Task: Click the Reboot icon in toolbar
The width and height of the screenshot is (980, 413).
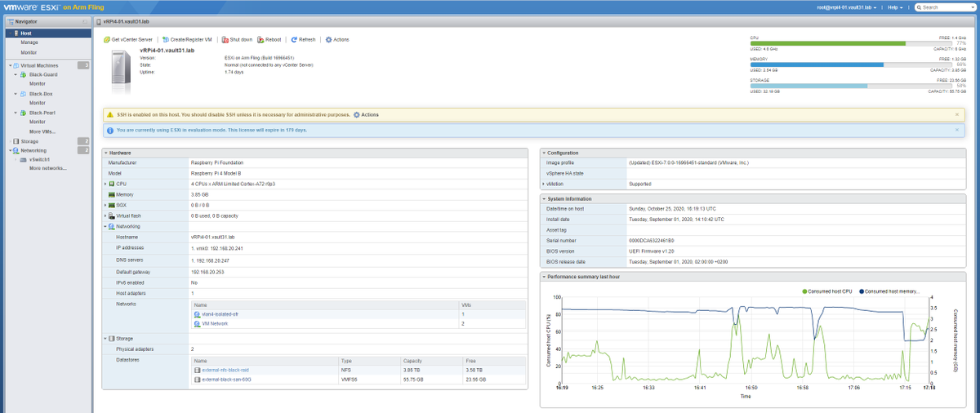Action: coord(261,39)
